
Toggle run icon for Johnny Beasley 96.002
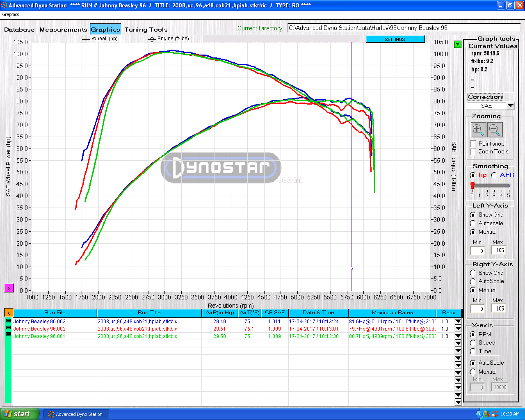[x=9, y=327]
